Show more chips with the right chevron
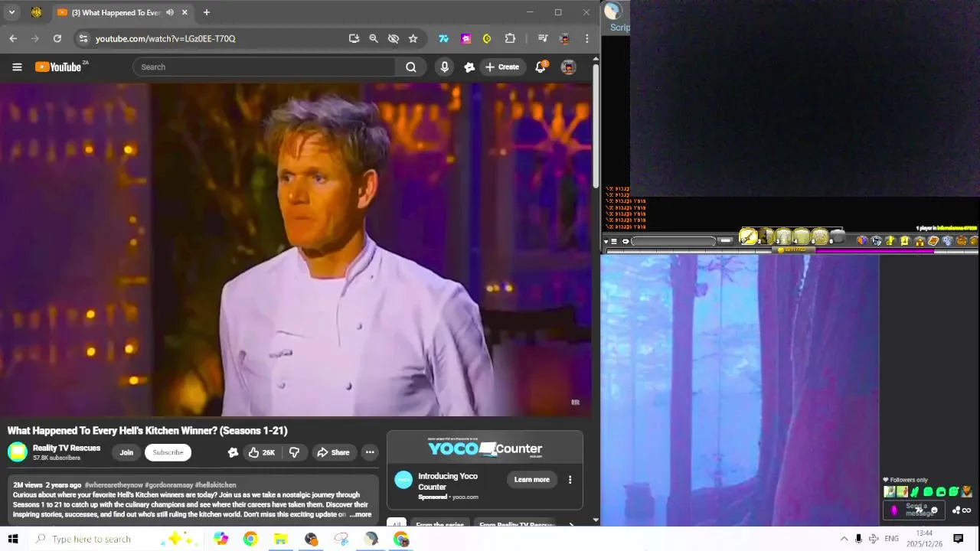Screen dimensions: 980x551 tap(571, 524)
